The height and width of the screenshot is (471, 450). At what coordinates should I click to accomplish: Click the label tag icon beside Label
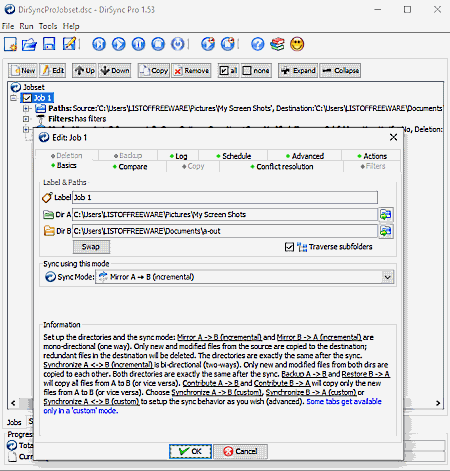coord(47,197)
